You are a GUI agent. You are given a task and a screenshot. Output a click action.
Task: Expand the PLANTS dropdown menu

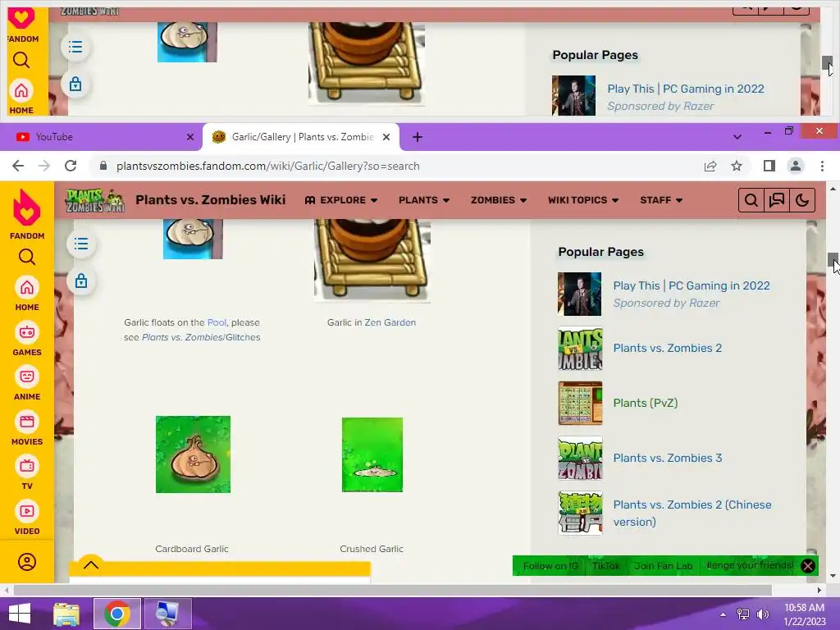click(424, 200)
